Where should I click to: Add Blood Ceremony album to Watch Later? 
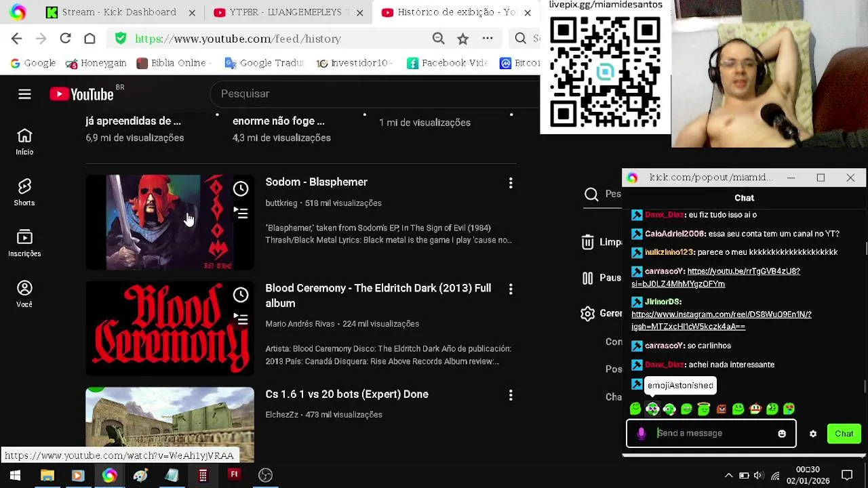tap(241, 295)
